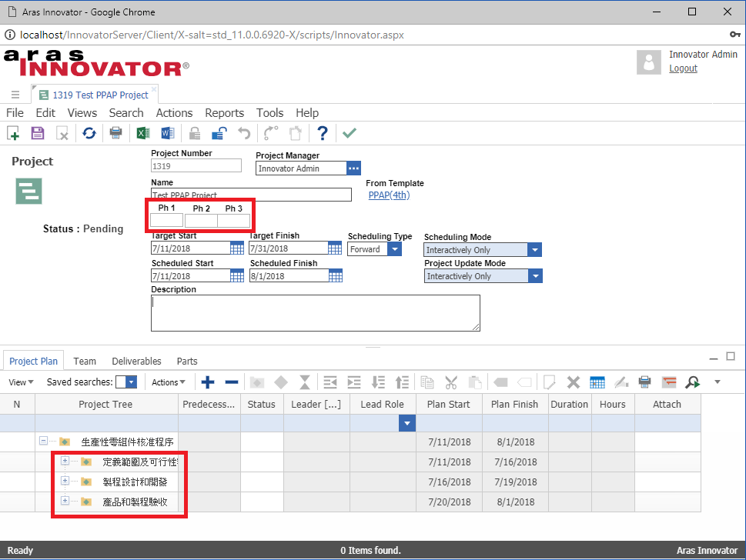Open the Target Start calendar picker
Viewport: 746px width, 560px height.
coord(237,248)
